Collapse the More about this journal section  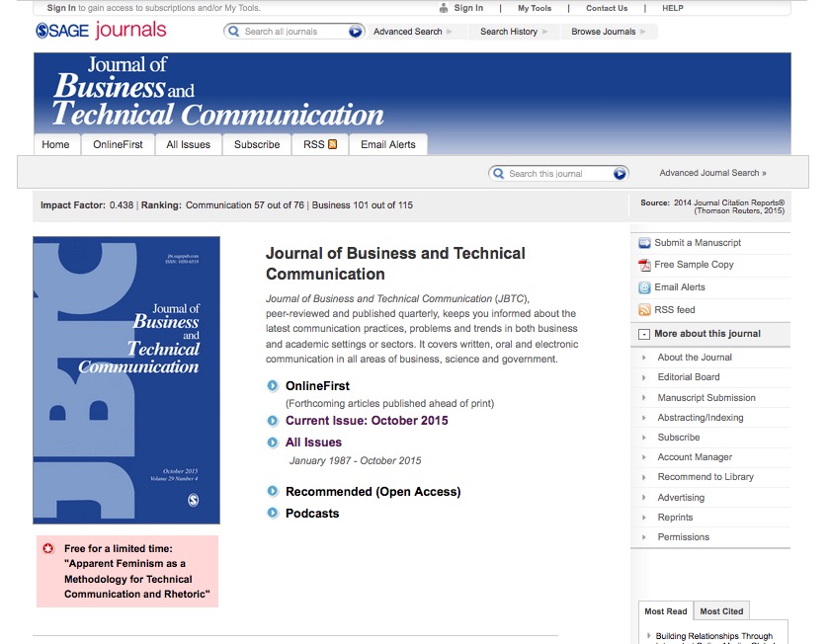(644, 334)
